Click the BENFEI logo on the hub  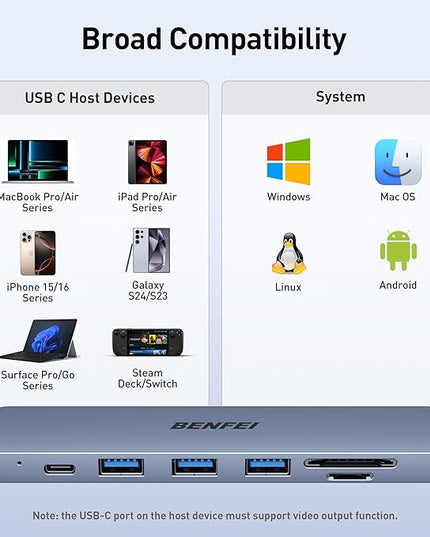[x=215, y=426]
